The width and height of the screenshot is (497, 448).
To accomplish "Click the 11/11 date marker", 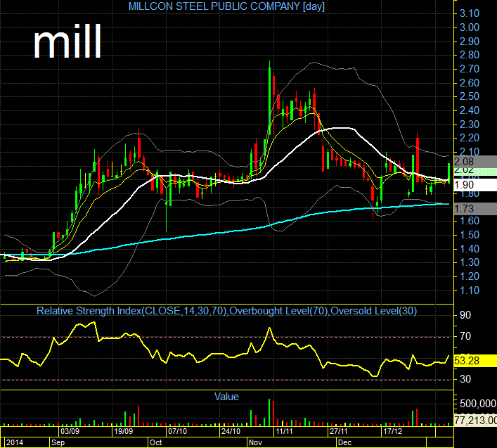I will click(284, 431).
